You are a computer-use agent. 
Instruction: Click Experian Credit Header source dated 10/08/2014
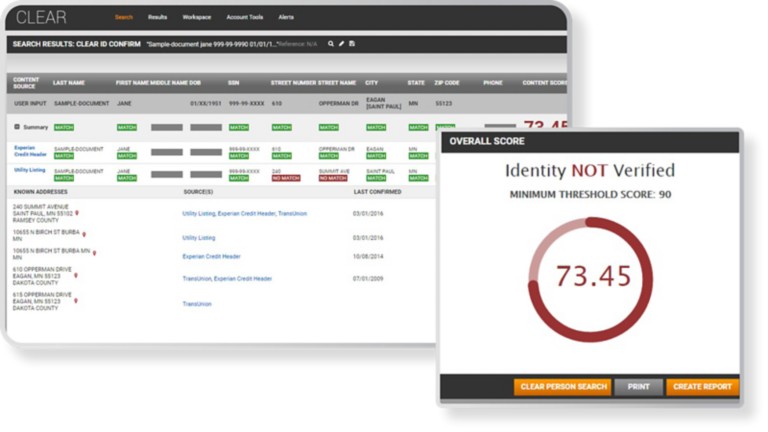[x=211, y=257]
